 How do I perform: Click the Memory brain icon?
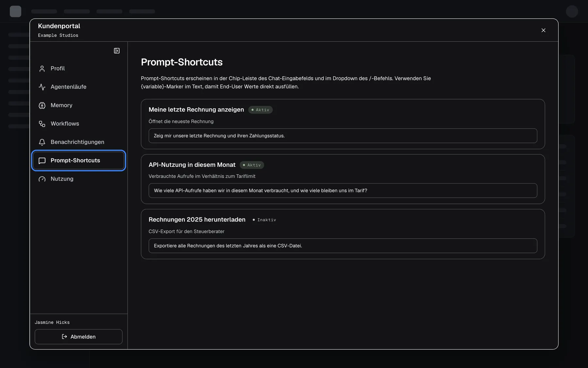tap(42, 105)
